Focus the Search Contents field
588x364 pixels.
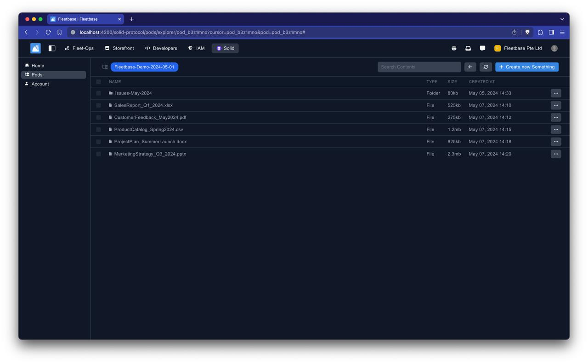click(x=419, y=67)
